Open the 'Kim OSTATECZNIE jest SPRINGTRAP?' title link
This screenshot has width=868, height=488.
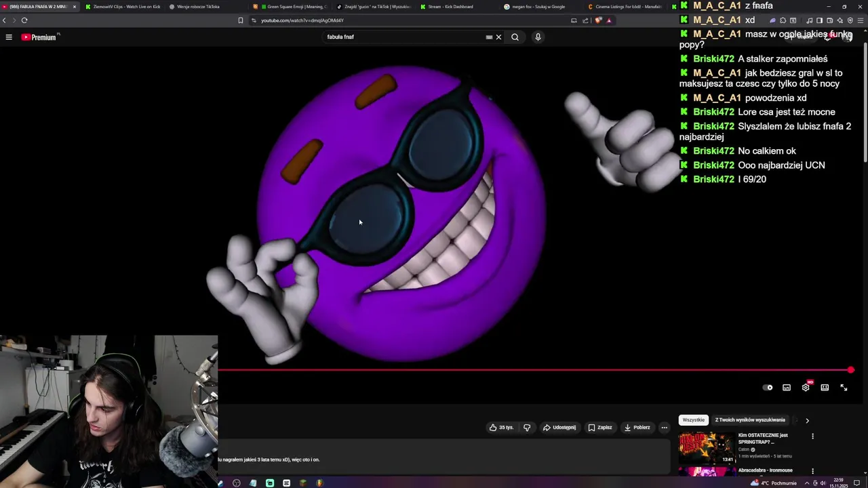tap(763, 439)
